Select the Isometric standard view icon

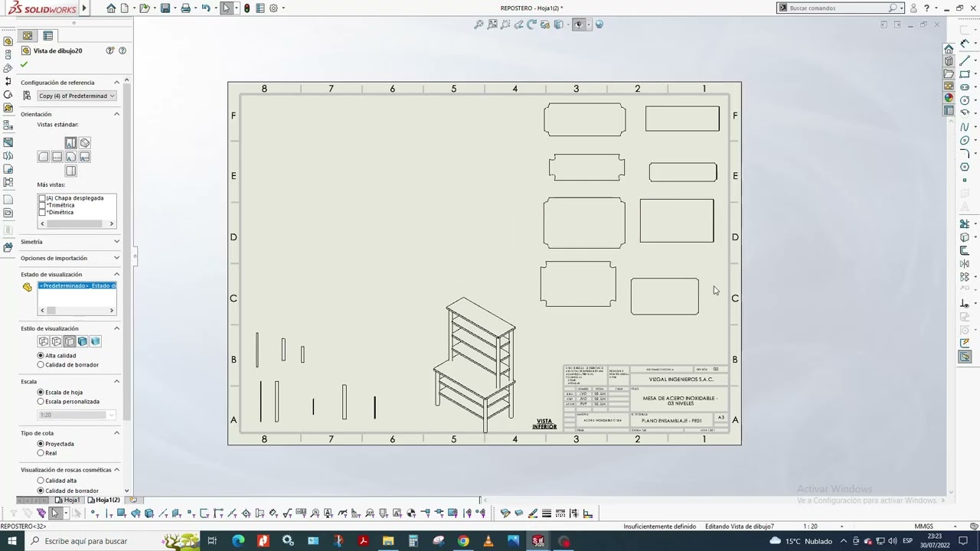(x=85, y=143)
